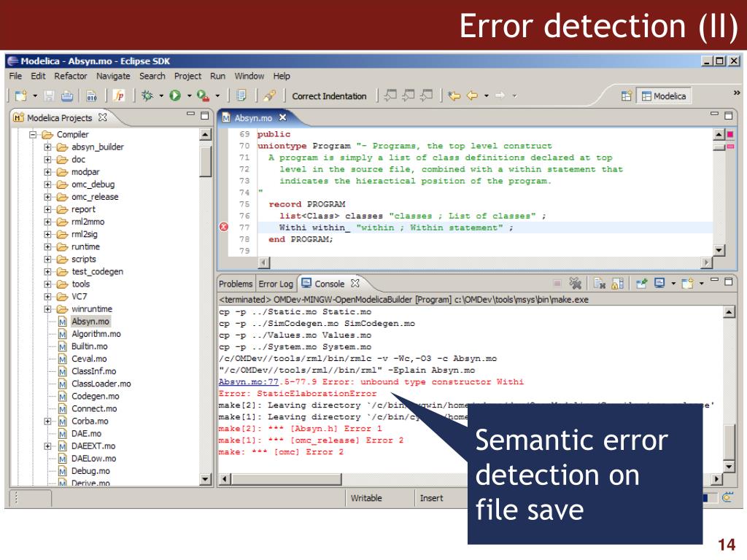This screenshot has width=747, height=560.
Task: Click the Open Console icon
Action: pos(687,284)
